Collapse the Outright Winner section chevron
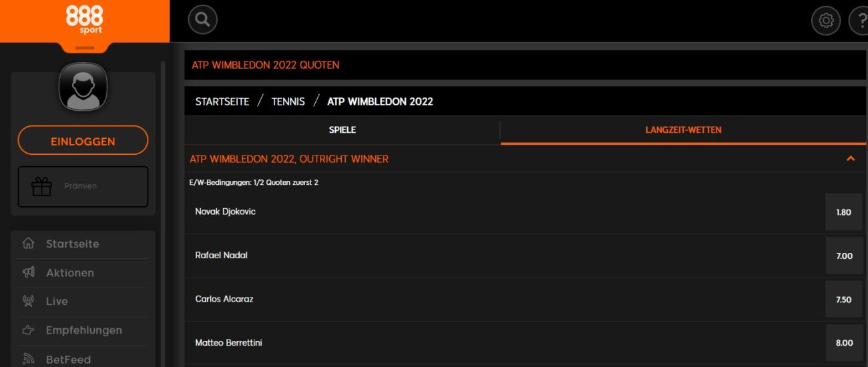Viewport: 868px width, 367px height. pos(851,159)
